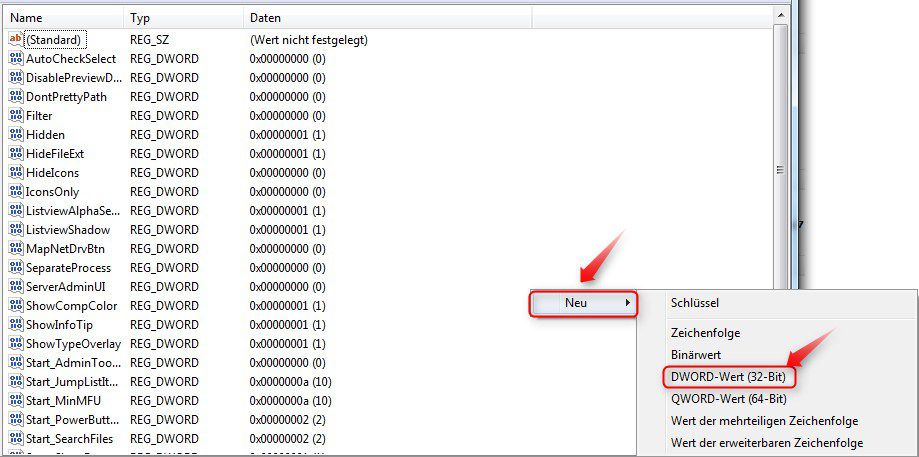The image size is (919, 457).
Task: Select the ServerAdminUI value icon
Action: click(x=15, y=286)
